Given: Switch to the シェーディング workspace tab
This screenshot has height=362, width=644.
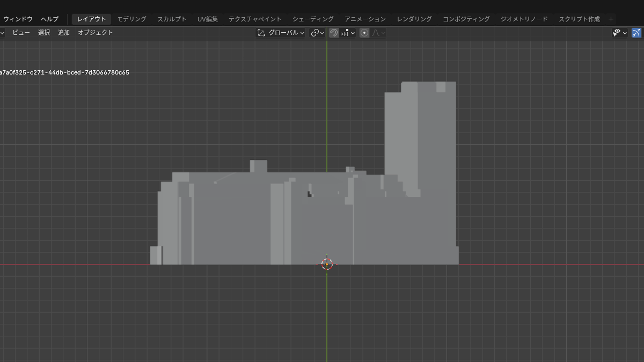Looking at the screenshot, I should point(313,19).
